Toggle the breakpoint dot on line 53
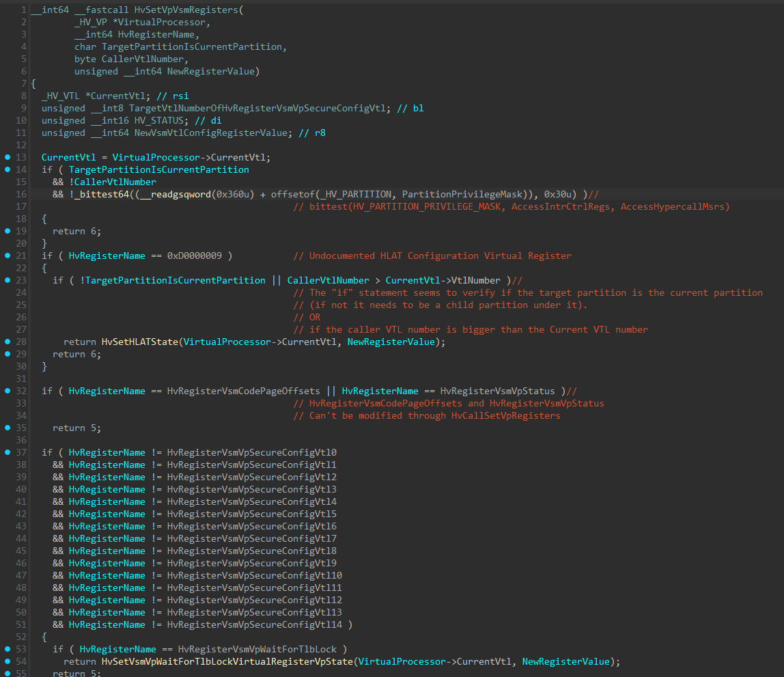 (8, 649)
